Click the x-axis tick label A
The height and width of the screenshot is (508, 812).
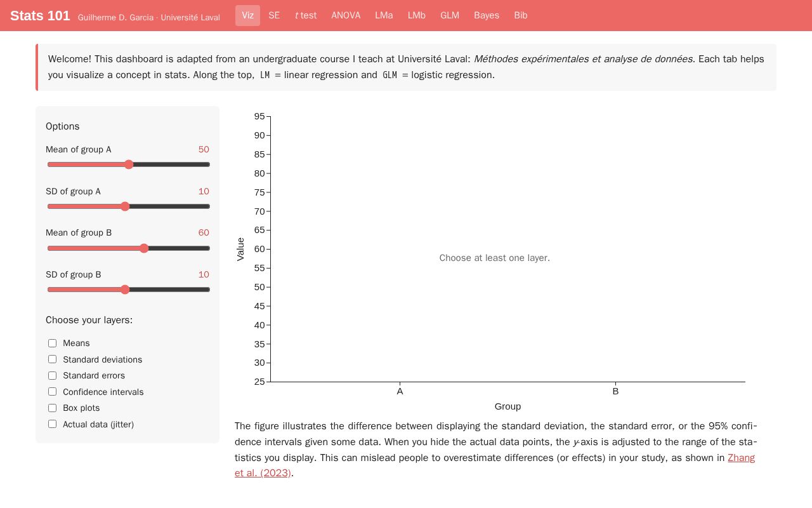pyautogui.click(x=400, y=391)
